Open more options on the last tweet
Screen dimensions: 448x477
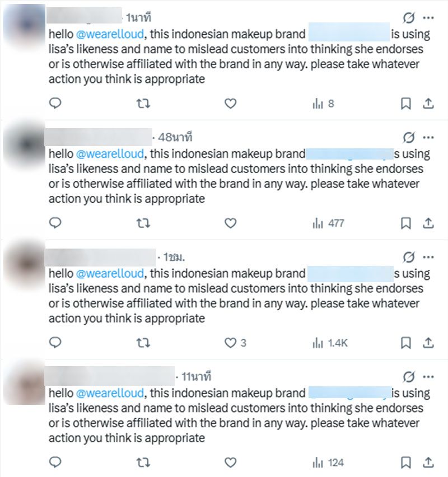coord(428,376)
